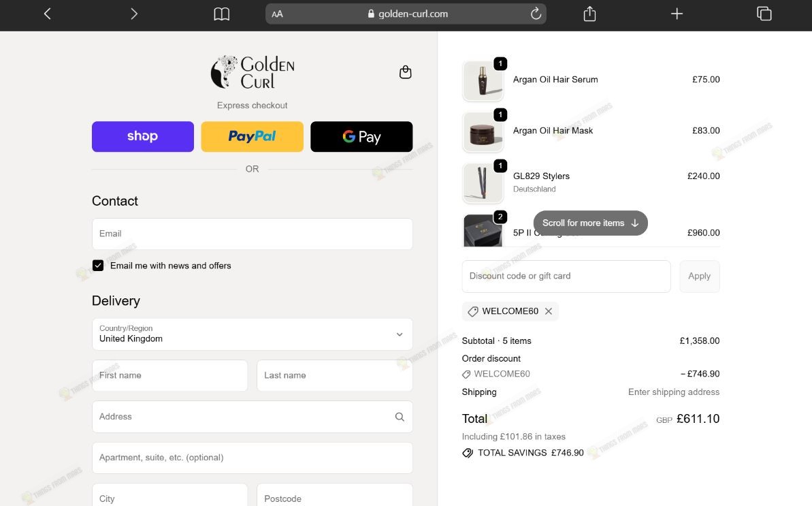Click the Argan Oil Hair Mask name

553,131
